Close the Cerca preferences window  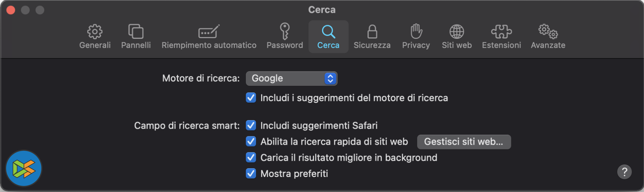pos(11,10)
